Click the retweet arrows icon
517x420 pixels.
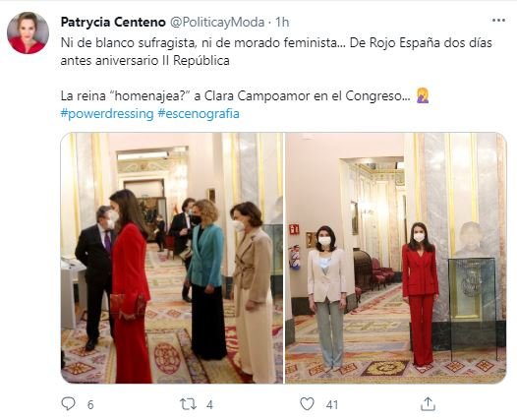point(188,404)
